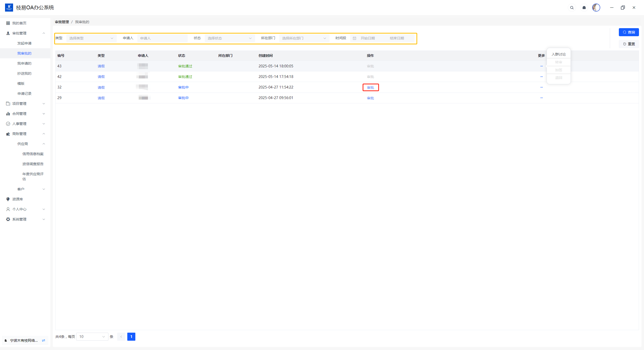Open more options dots for row 29
Viewport: 644px width, 350px height.
[x=541, y=98]
